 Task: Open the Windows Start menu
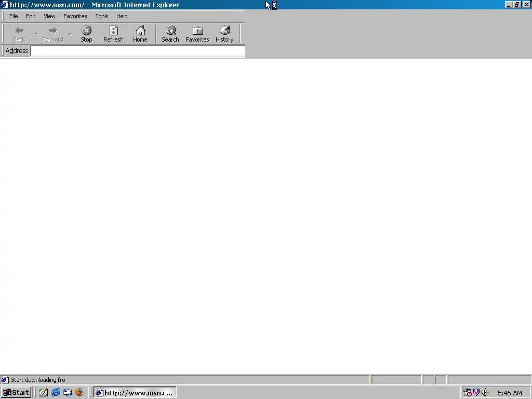pos(16,393)
